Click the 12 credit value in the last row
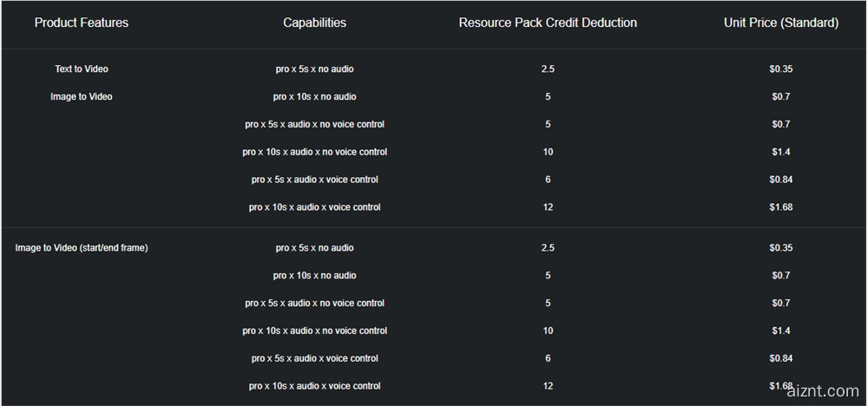 [x=548, y=386]
